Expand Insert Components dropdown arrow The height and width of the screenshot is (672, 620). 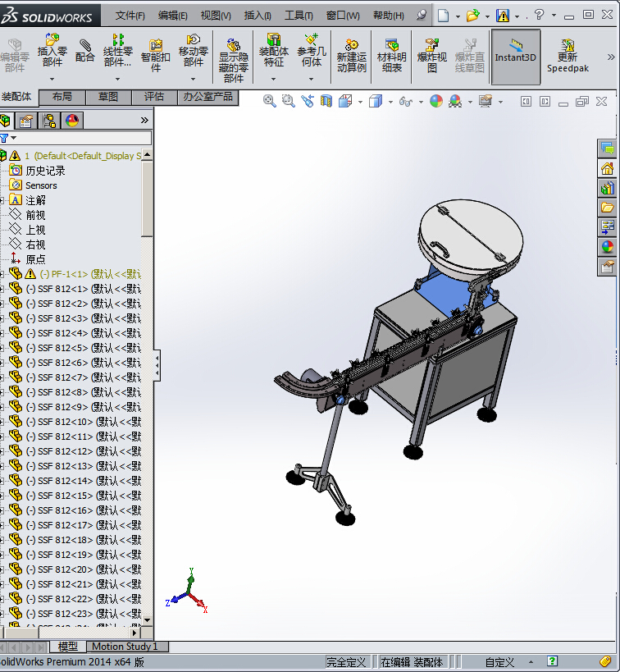pos(52,79)
